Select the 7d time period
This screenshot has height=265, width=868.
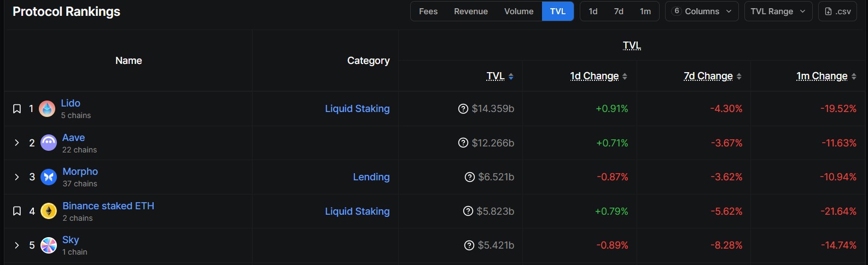(619, 11)
